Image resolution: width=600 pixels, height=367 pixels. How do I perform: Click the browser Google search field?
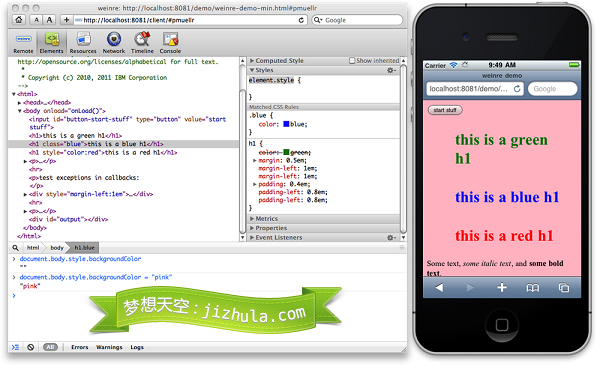click(x=357, y=20)
